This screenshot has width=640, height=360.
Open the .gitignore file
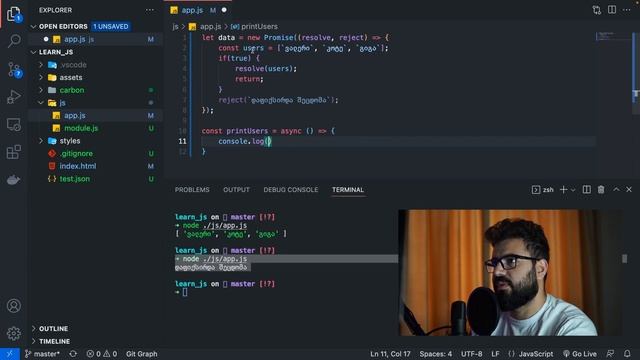coord(76,153)
